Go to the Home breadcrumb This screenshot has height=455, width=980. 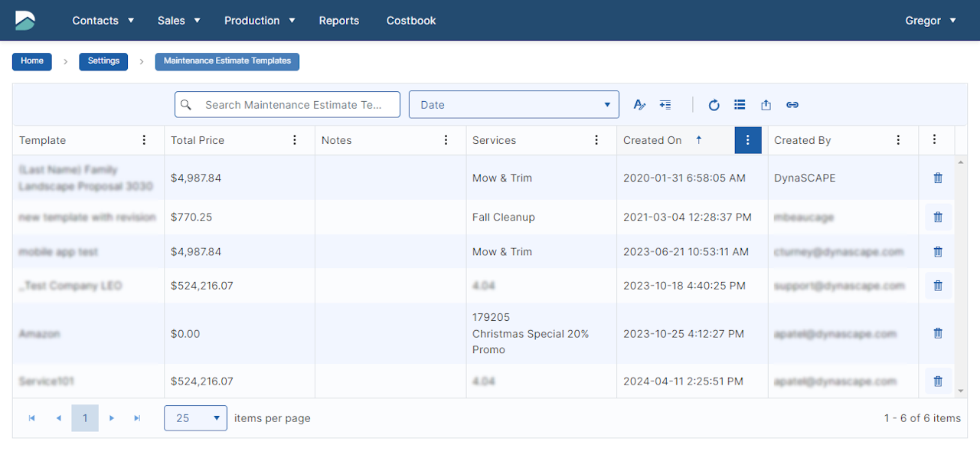point(32,61)
